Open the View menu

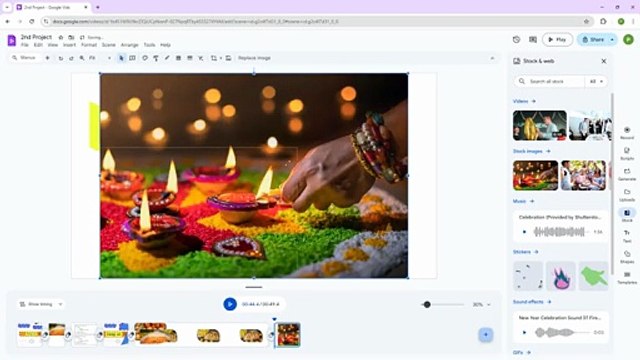(x=53, y=45)
